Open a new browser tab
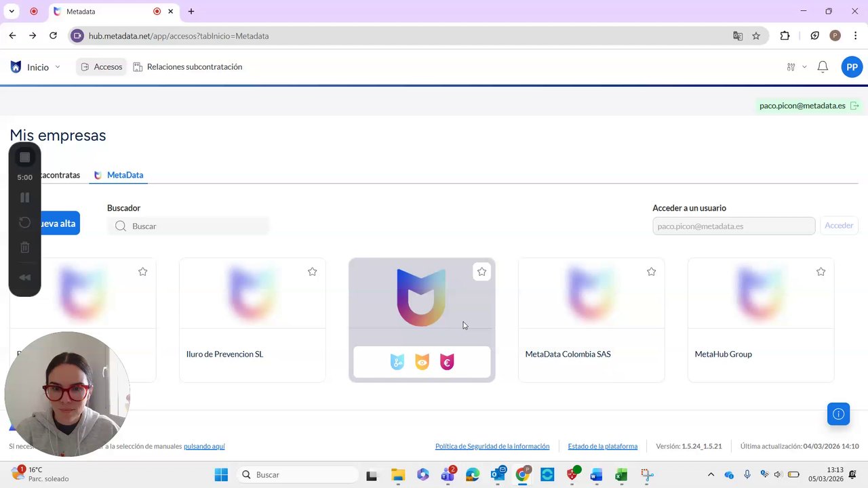The image size is (868, 488). click(x=191, y=12)
